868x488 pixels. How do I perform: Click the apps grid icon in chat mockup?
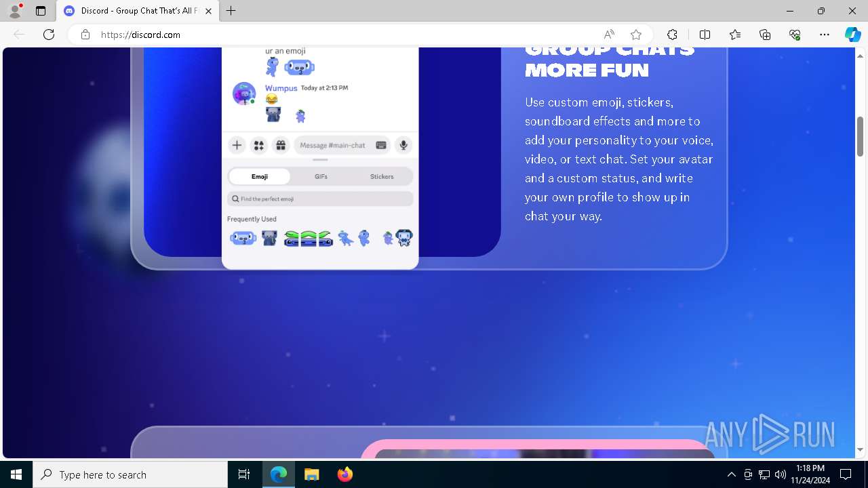pos(258,145)
